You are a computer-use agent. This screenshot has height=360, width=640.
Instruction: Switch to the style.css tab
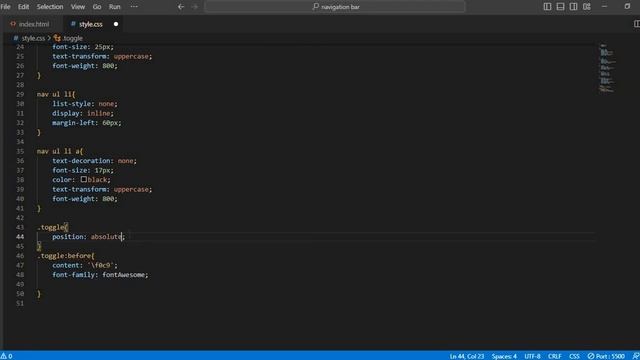[91, 24]
